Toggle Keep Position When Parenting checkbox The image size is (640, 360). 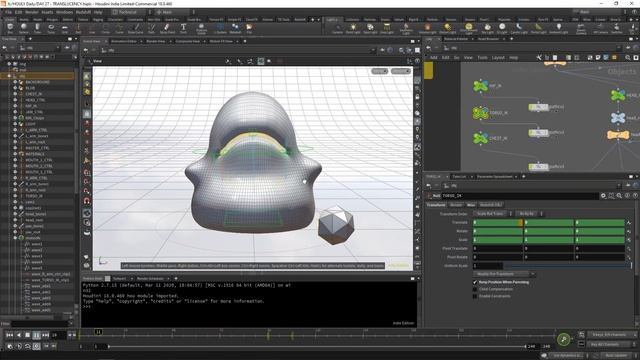point(475,282)
